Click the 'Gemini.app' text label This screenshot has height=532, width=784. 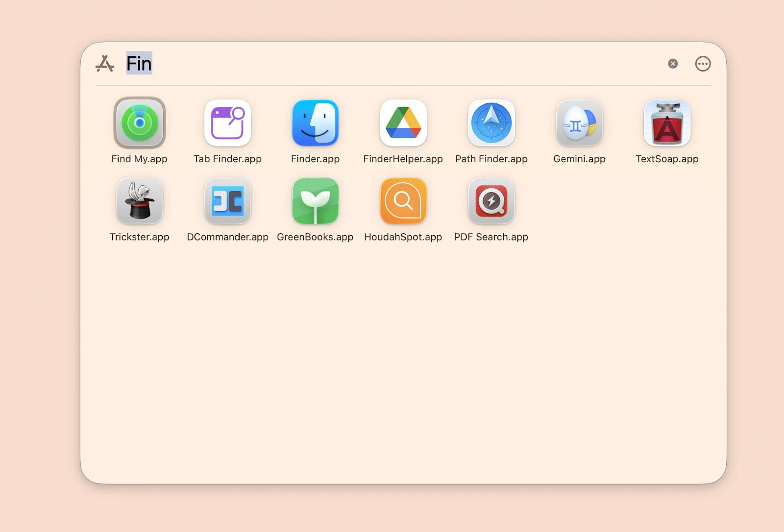[x=579, y=159]
